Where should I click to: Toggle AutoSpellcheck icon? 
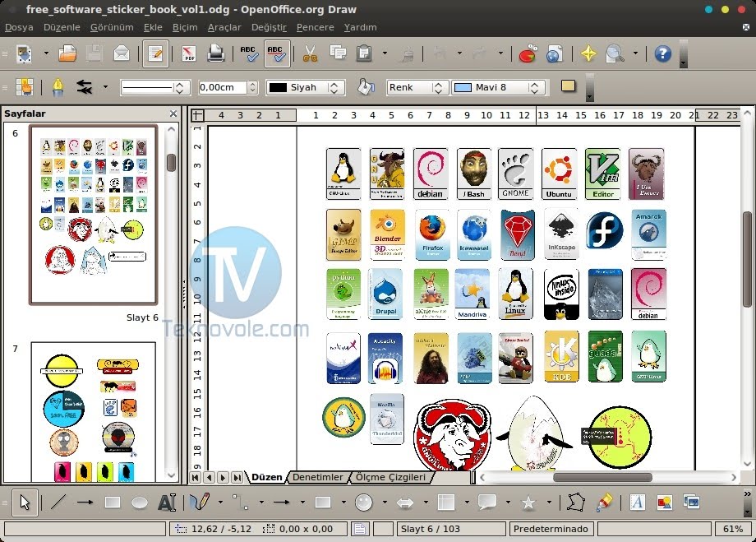click(277, 53)
